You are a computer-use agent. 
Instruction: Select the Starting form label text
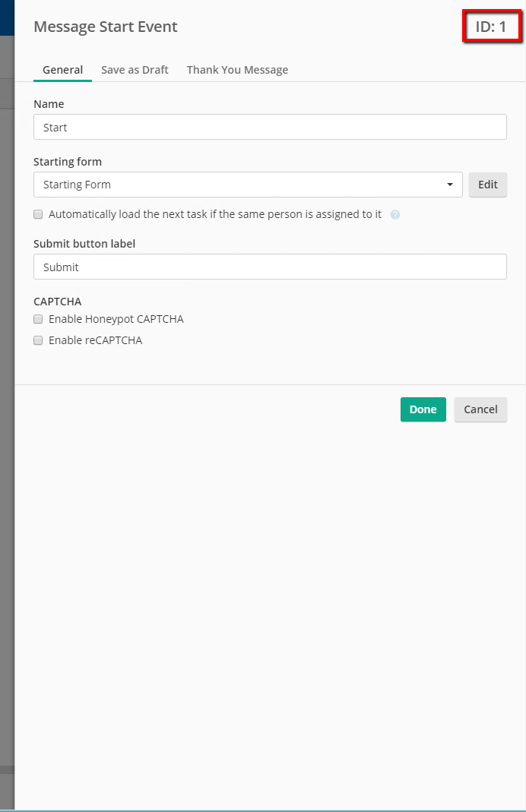point(68,162)
